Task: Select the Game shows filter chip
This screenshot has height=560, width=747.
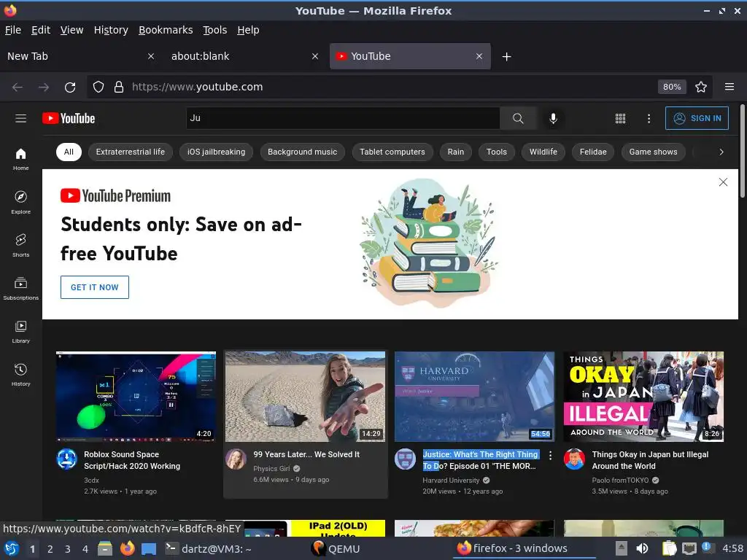Action: point(653,152)
